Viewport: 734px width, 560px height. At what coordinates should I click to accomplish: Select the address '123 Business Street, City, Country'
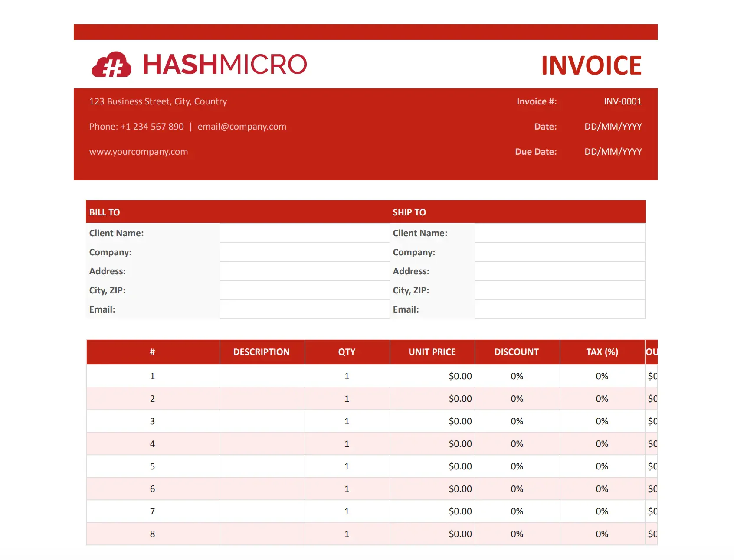coord(158,101)
